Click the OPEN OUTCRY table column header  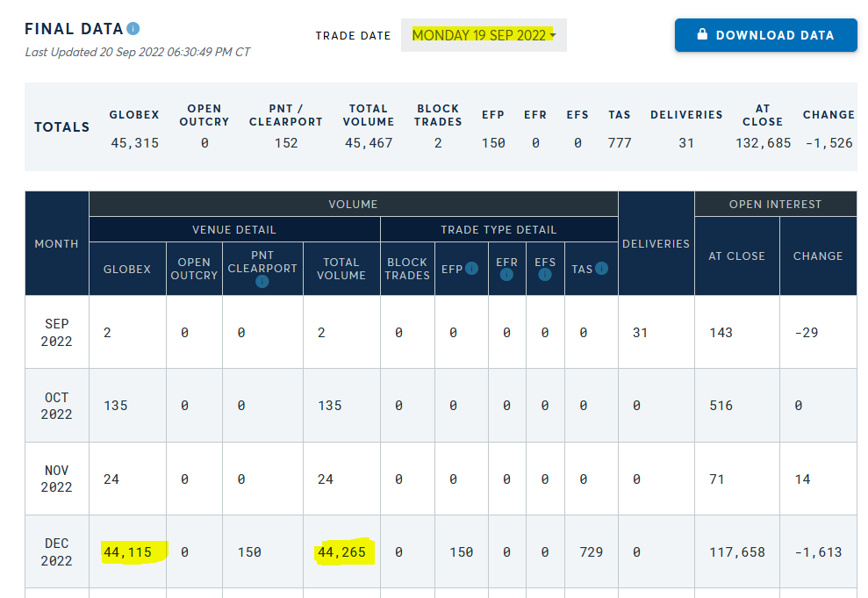coord(194,269)
